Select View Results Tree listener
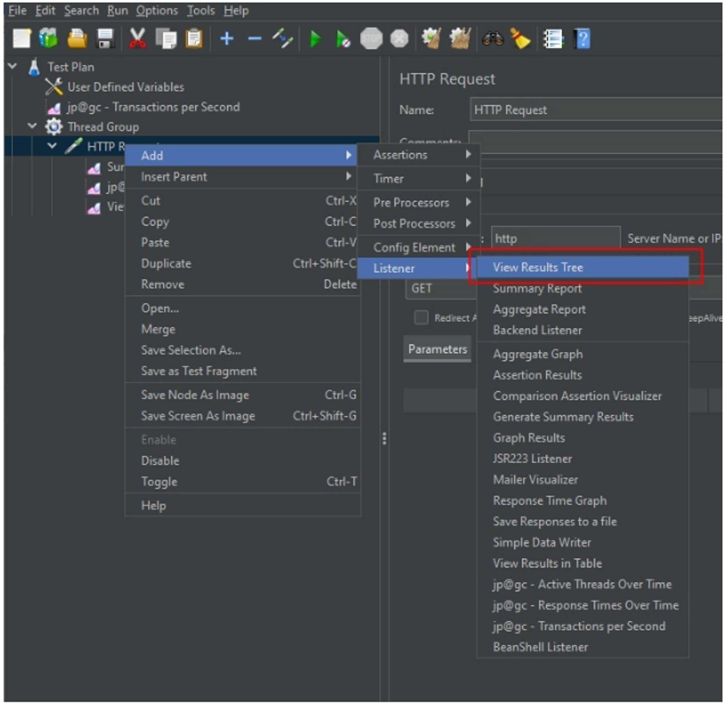Screen dimensions: 728x704 click(x=538, y=267)
